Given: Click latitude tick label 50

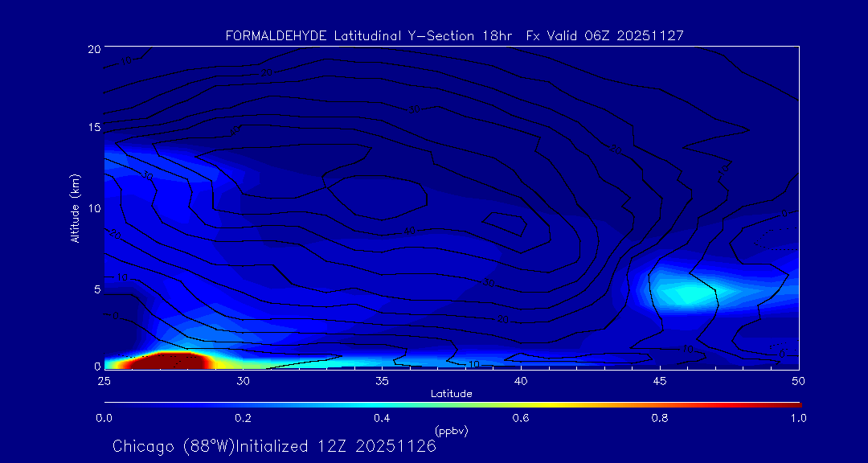Looking at the screenshot, I should click(798, 381).
